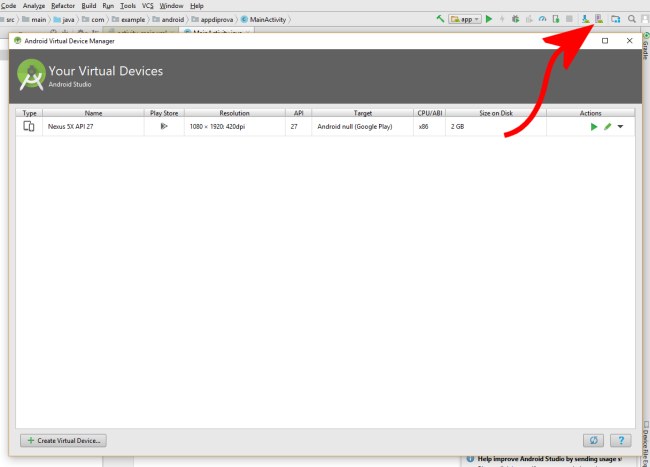Screen dimensions: 650x467
Task: Click the gray Stop square icon
Action: click(570, 19)
